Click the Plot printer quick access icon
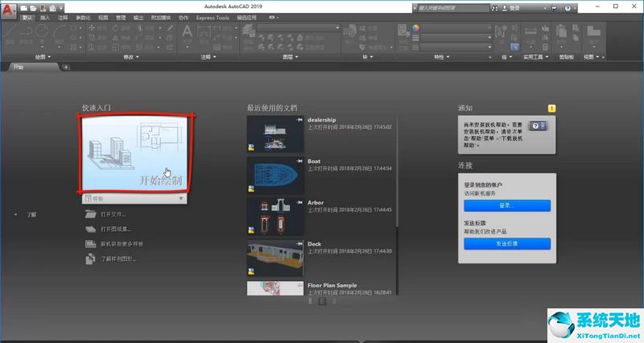 (52, 8)
